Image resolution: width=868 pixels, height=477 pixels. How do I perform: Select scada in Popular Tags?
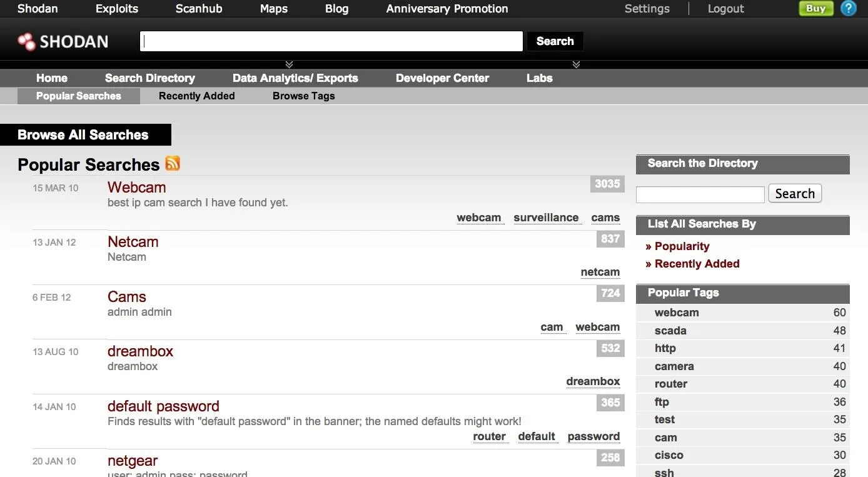click(x=670, y=331)
